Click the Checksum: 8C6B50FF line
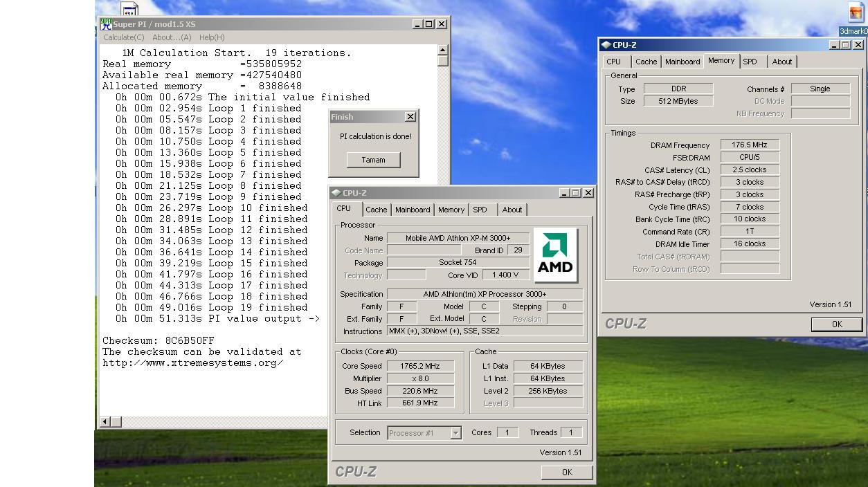868x487 pixels. point(159,340)
